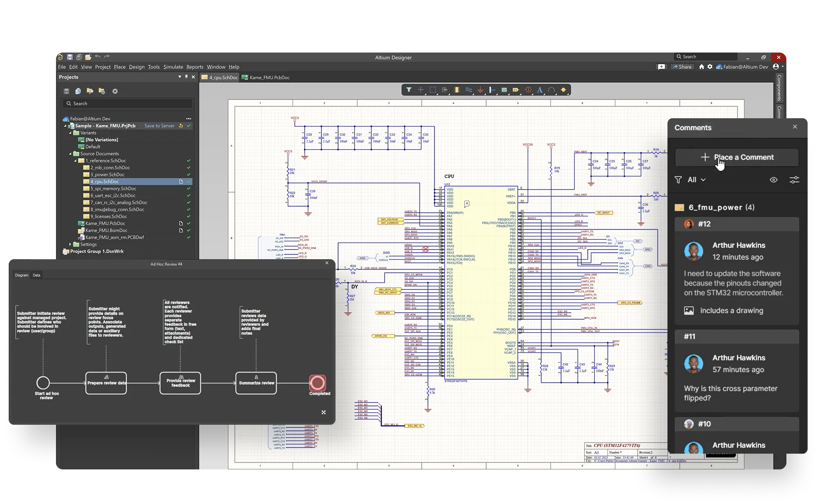Redo using the title bar arrow
The width and height of the screenshot is (819, 504).
tap(107, 57)
